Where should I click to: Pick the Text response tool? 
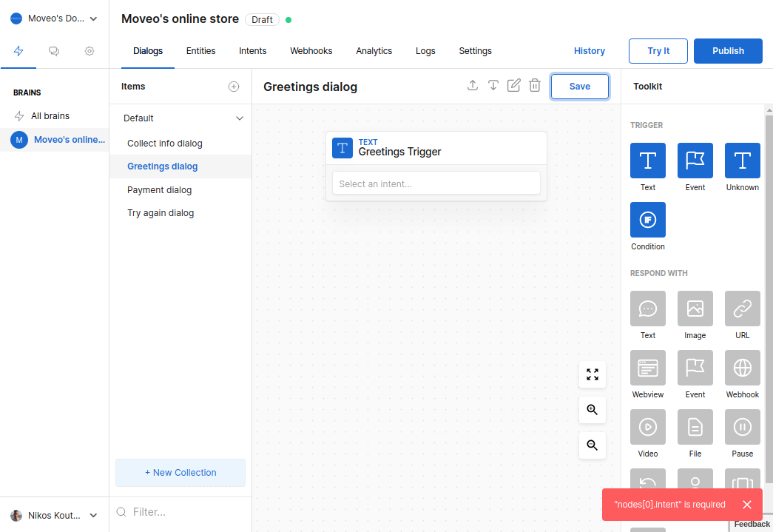(x=648, y=309)
